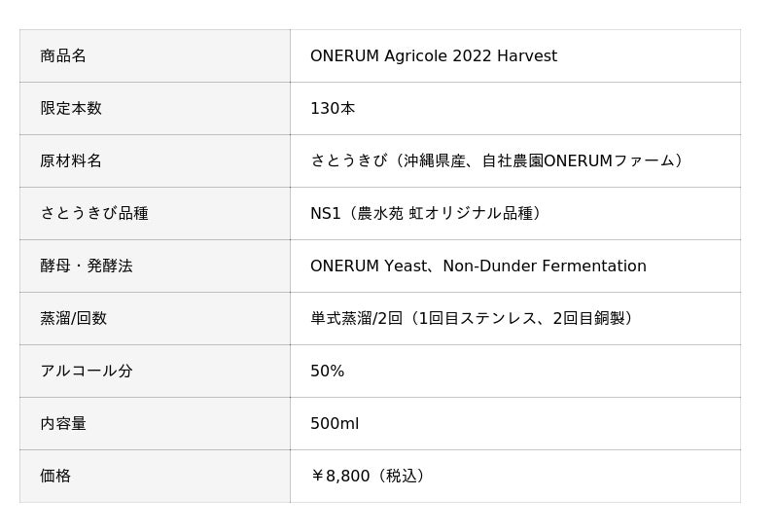Viewport: 778px width, 532px height.
Task: Click the NS1 variety value cell
Action: point(426,214)
